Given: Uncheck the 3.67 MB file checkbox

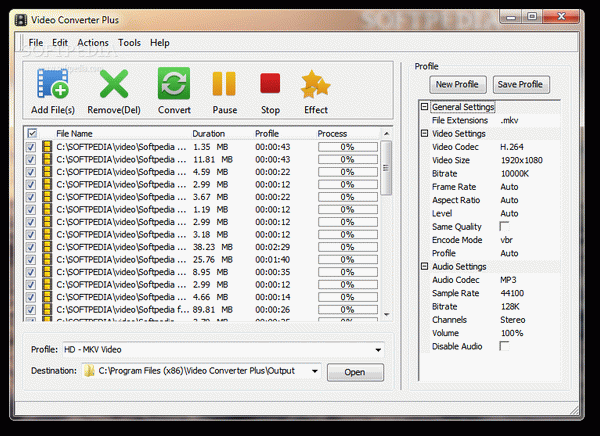Looking at the screenshot, I should pyautogui.click(x=31, y=197).
